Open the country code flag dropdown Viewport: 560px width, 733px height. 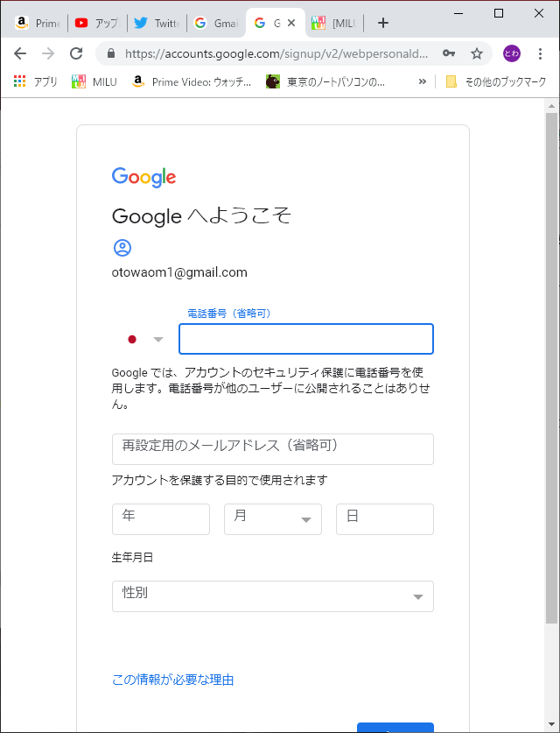point(145,340)
